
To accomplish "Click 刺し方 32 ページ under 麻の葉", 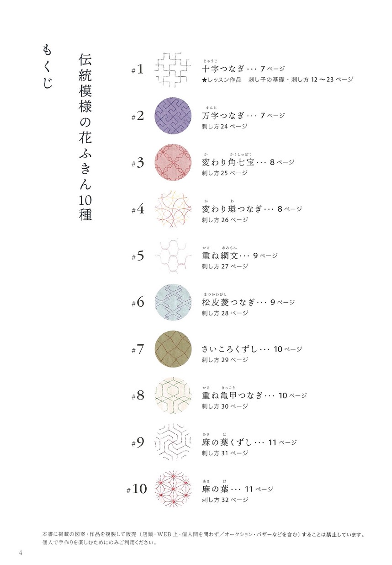I will pos(225,500).
